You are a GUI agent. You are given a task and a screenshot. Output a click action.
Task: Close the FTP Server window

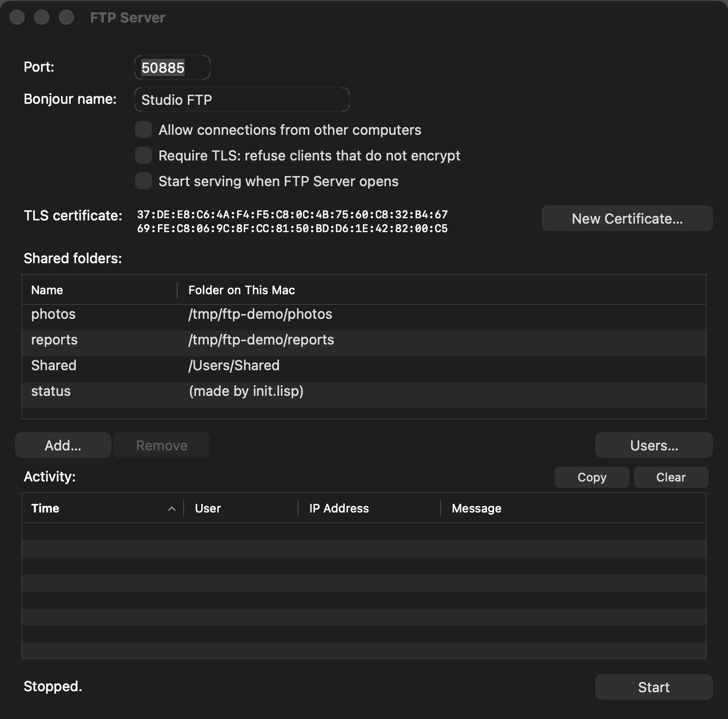tap(17, 17)
